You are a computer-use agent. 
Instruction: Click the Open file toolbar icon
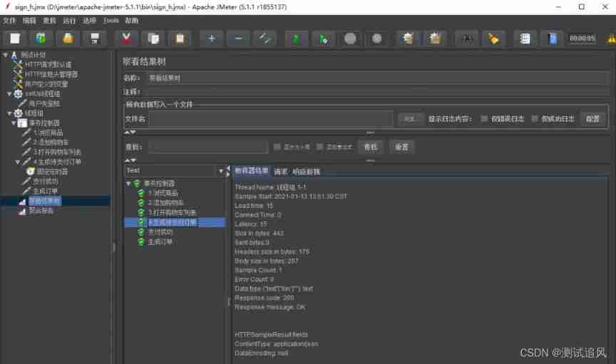(68, 38)
